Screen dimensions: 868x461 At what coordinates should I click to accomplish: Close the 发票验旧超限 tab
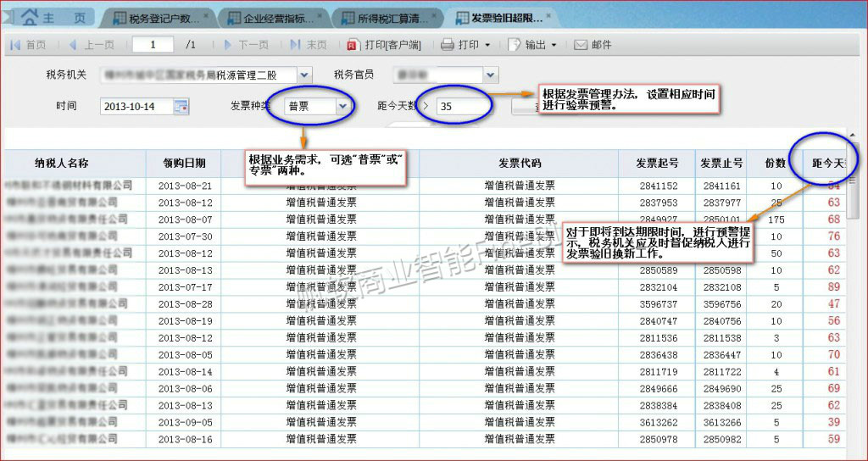(x=548, y=15)
